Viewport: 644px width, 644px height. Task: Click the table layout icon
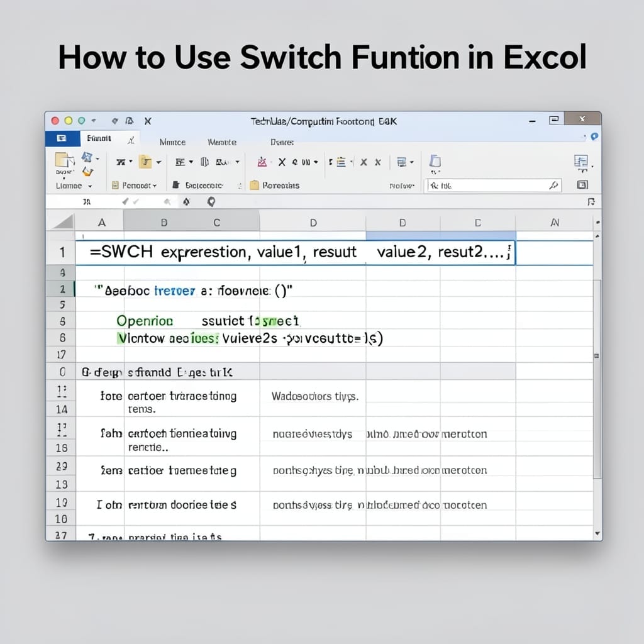coord(402,162)
